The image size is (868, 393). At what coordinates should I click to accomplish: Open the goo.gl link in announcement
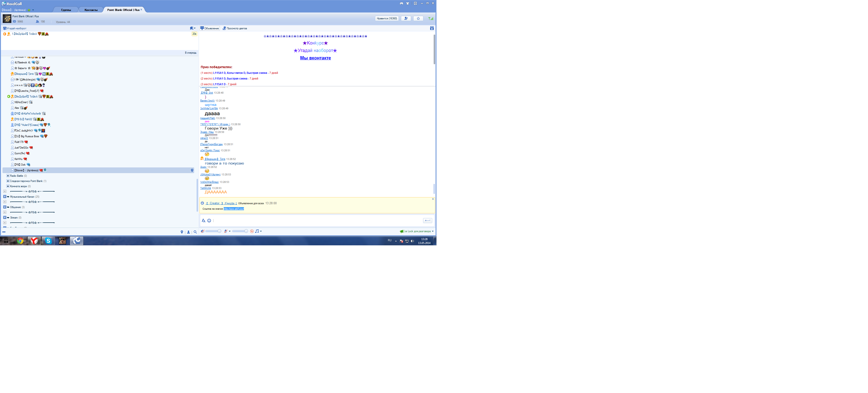pyautogui.click(x=233, y=209)
